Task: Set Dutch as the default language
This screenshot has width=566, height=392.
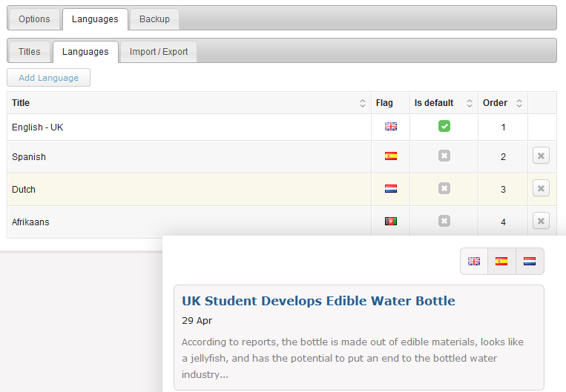Action: pyautogui.click(x=444, y=188)
